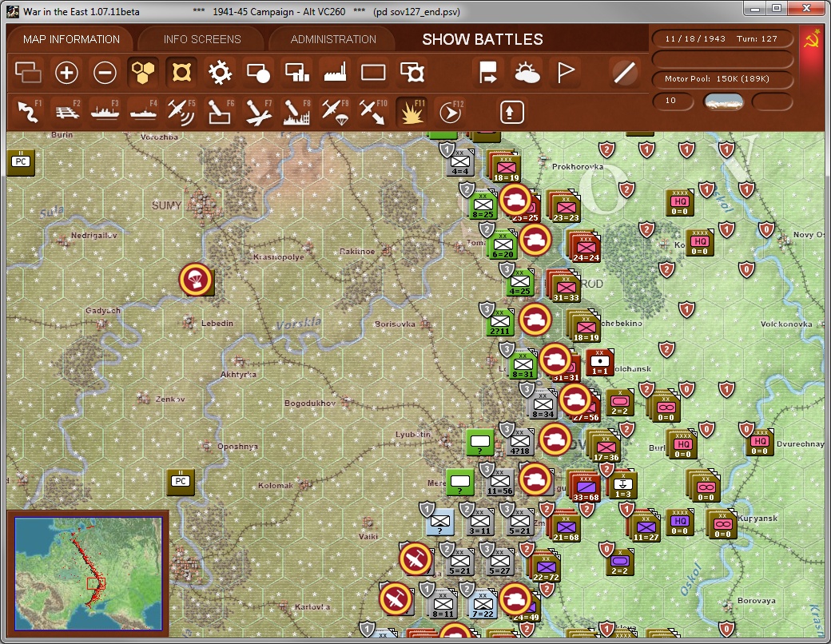Select Bomb city mode (F8)
Screen dimensions: 831x644
click(296, 111)
